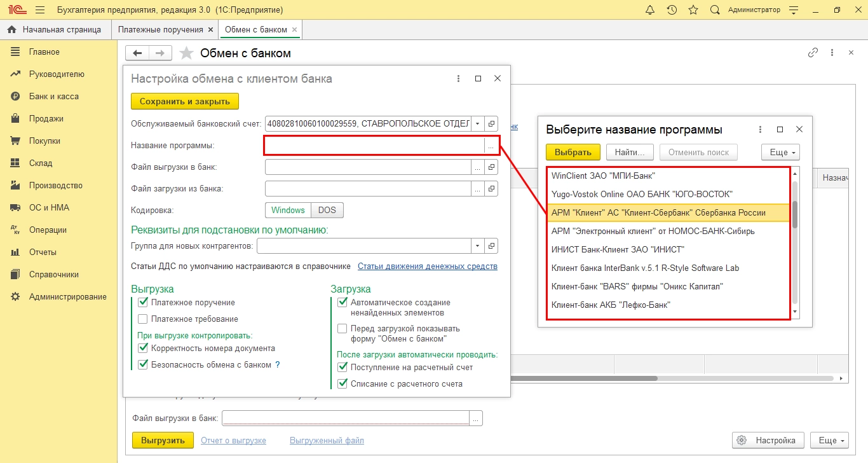Open more actions menu in Выберите название программы
The width and height of the screenshot is (868, 463).
[760, 130]
